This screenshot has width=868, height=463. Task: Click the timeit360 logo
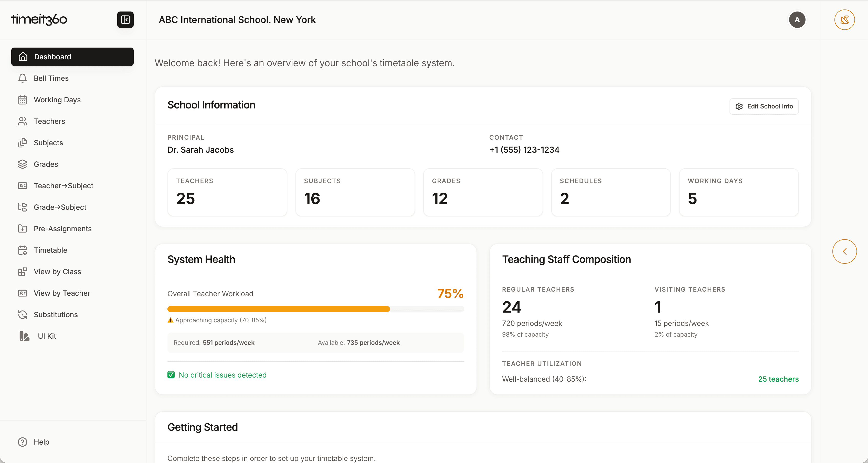point(39,19)
